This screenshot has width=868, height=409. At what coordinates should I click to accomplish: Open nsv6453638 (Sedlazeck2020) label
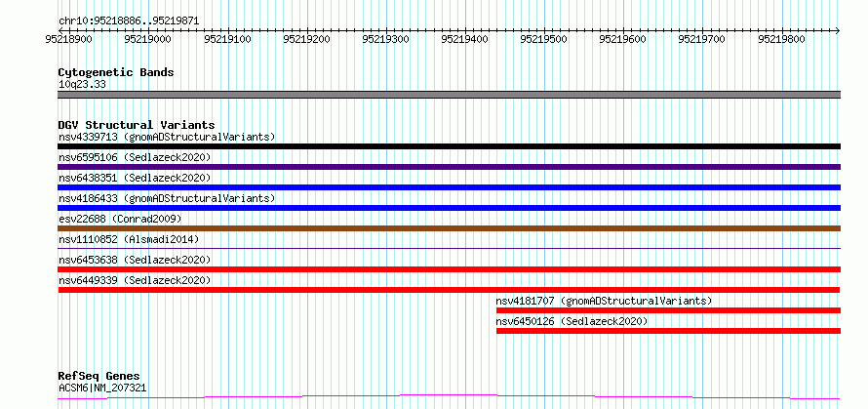click(135, 260)
